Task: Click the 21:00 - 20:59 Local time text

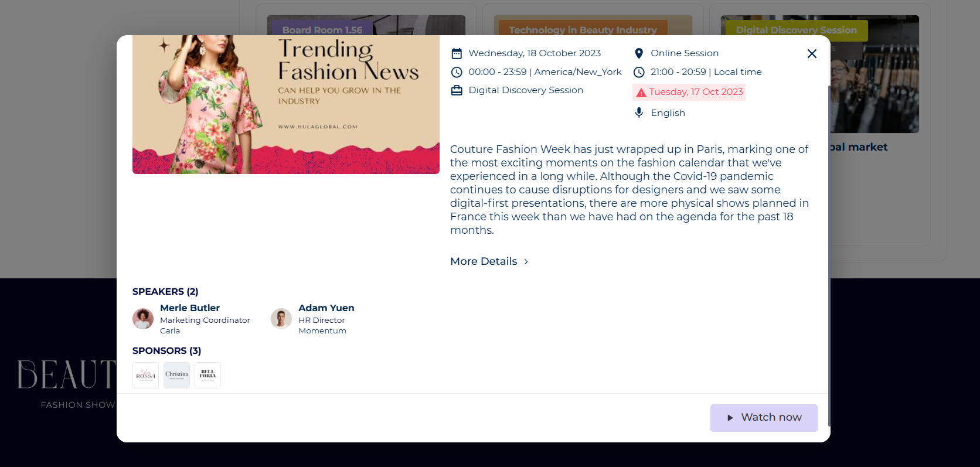Action: 706,72
